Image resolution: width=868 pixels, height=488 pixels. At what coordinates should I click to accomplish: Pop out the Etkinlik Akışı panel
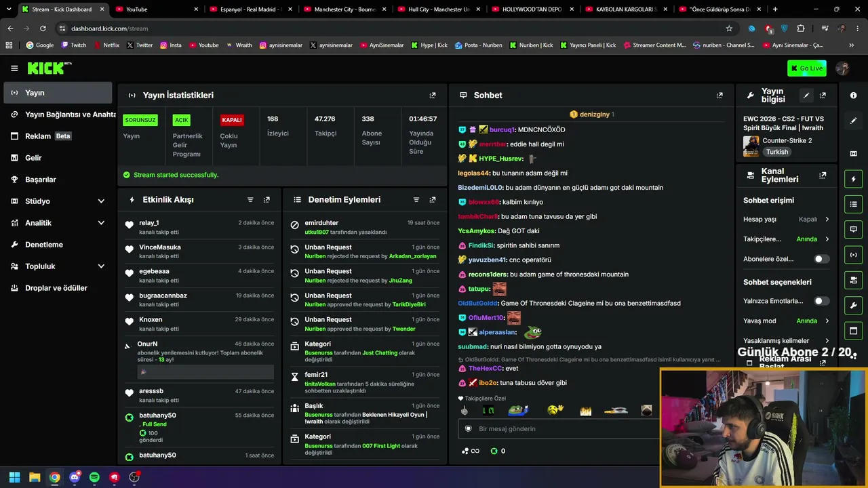(x=267, y=200)
